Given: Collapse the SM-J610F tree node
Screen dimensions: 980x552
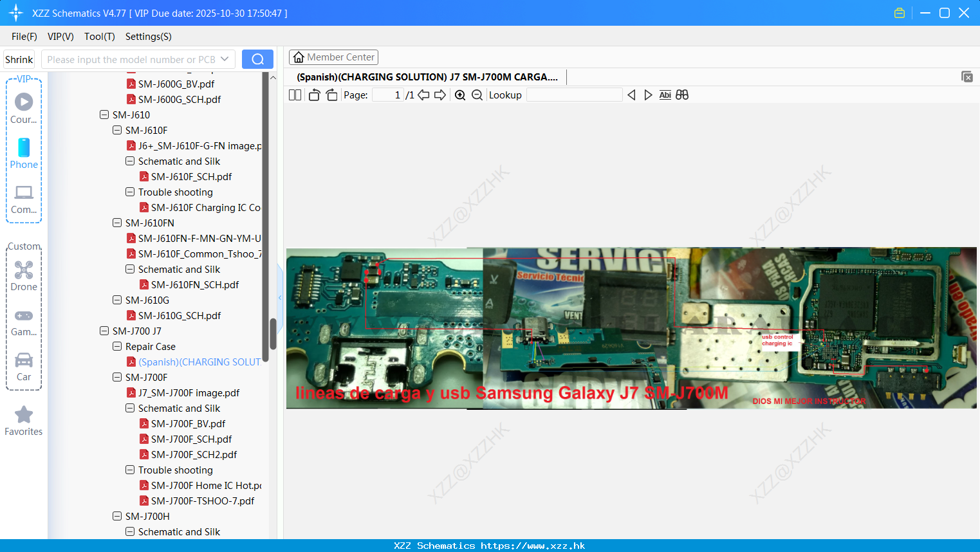Looking at the screenshot, I should [x=117, y=130].
